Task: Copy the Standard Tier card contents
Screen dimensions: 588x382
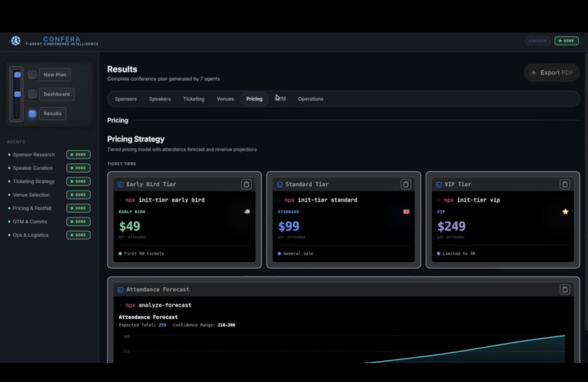Action: 405,184
